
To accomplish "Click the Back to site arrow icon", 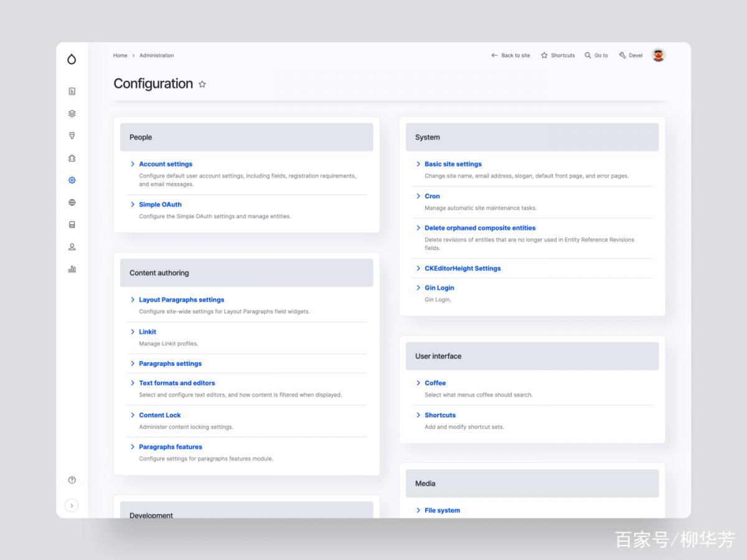I will click(494, 55).
